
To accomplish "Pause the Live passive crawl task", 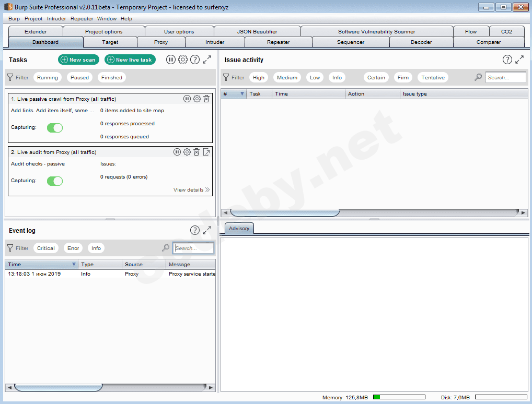I will coord(187,99).
